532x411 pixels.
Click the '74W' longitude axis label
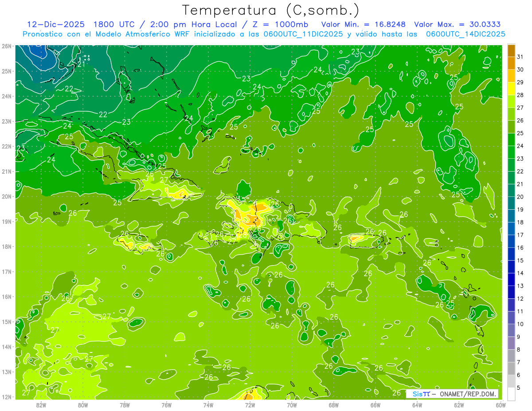tap(208, 405)
